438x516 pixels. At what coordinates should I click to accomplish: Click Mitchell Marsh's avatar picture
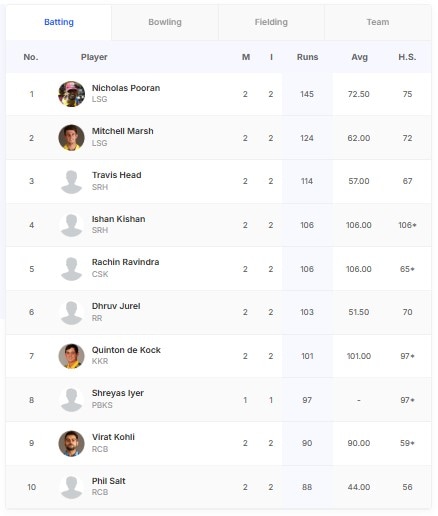pyautogui.click(x=71, y=138)
